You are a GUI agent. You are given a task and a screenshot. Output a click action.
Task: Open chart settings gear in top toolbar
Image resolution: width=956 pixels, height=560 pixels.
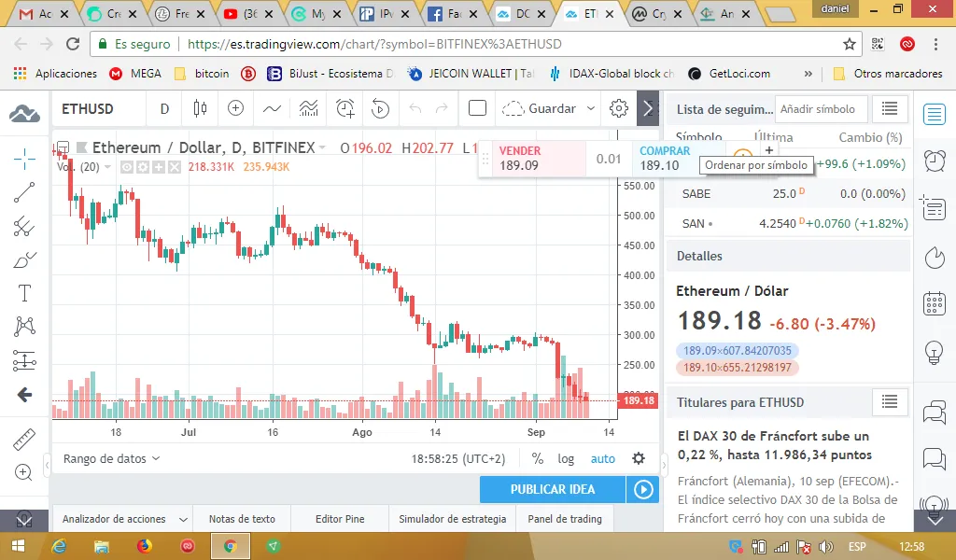click(618, 108)
